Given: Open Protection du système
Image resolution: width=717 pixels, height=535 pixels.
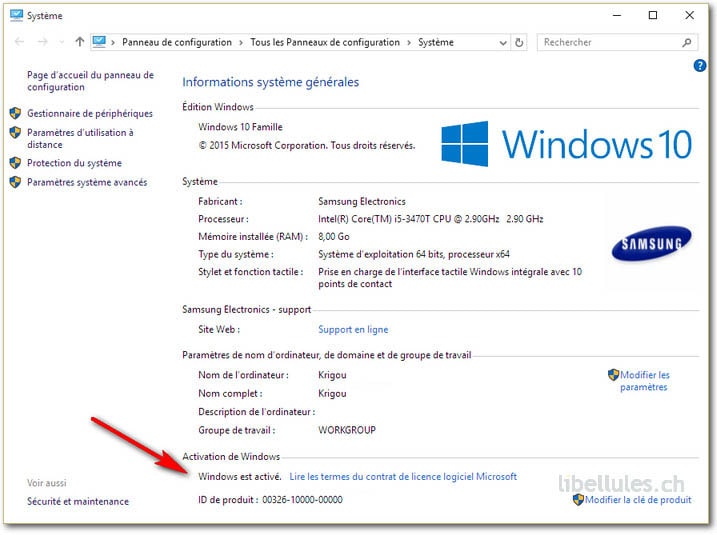Looking at the screenshot, I should click(74, 163).
